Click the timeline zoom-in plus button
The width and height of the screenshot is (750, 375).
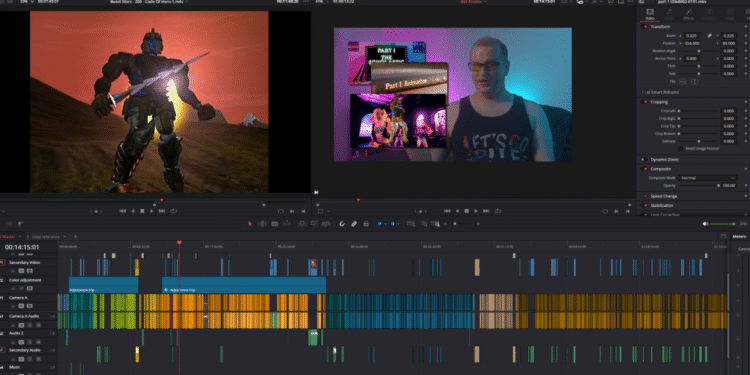478,223
